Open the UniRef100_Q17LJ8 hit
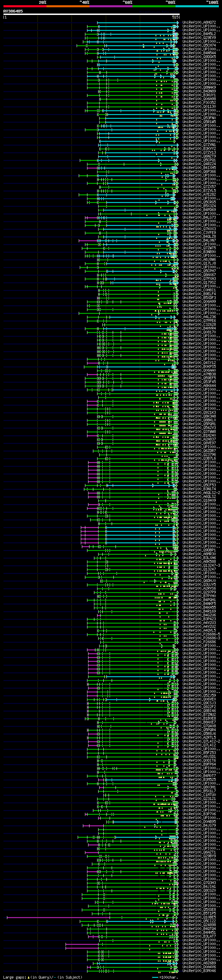222x980 pixels. pos(199,263)
